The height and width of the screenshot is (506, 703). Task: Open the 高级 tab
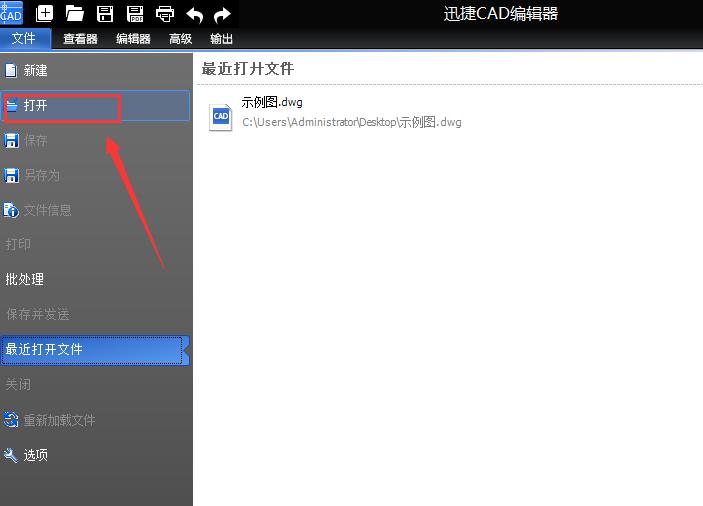(180, 39)
